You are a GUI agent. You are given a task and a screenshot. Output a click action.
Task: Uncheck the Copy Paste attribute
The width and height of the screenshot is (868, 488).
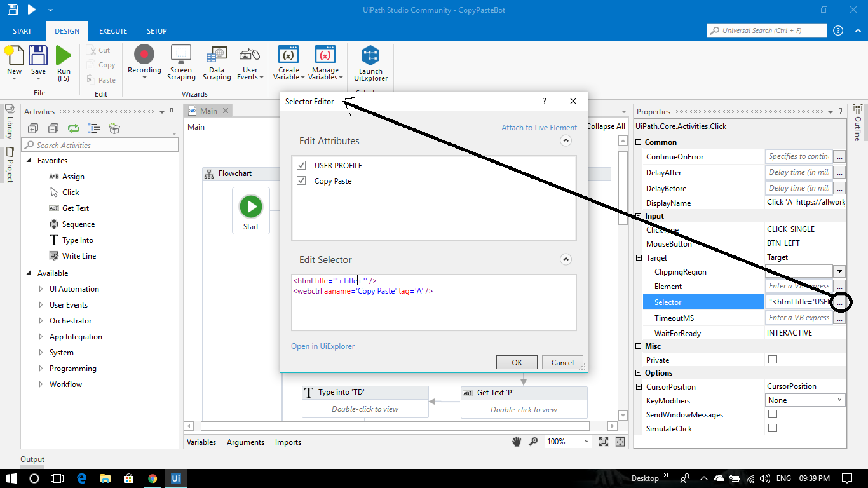tap(301, 180)
